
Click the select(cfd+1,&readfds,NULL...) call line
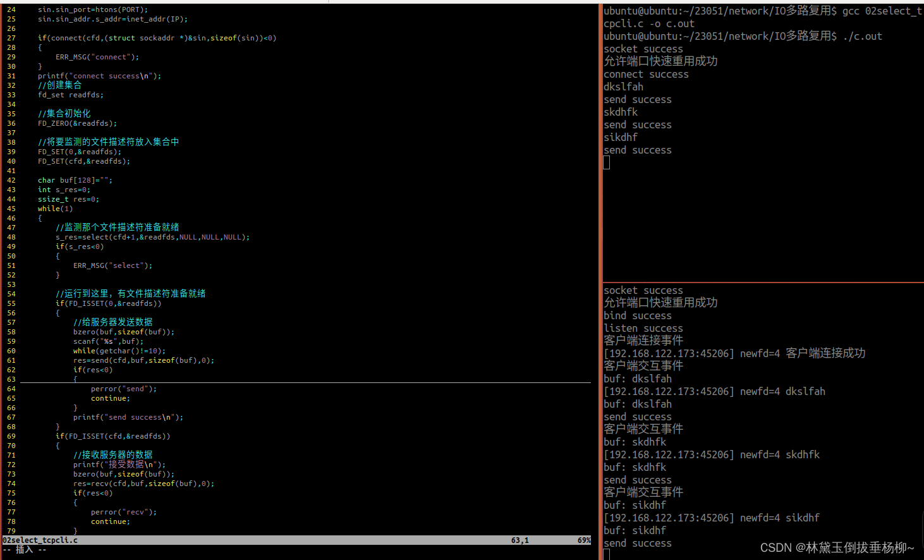pos(152,237)
